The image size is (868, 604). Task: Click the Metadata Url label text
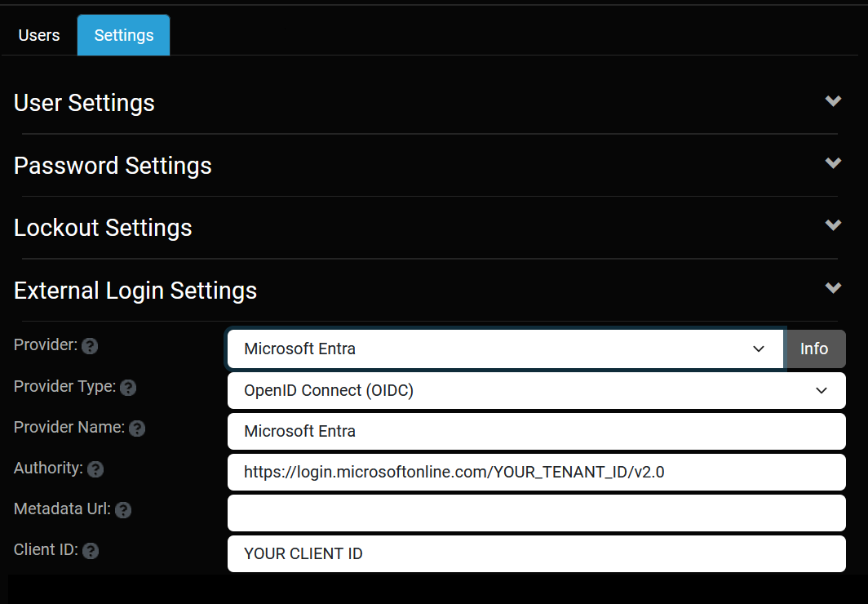pyautogui.click(x=62, y=509)
